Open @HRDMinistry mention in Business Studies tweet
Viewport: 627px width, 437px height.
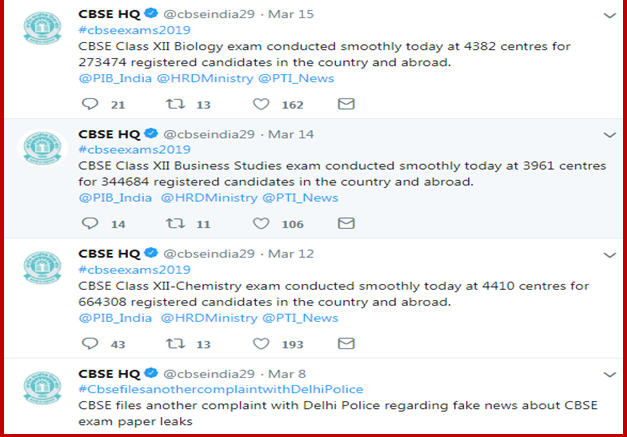click(209, 198)
